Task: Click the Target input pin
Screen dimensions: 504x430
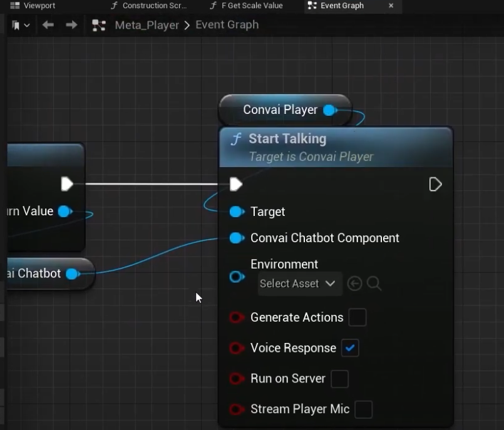Action: pos(237,212)
